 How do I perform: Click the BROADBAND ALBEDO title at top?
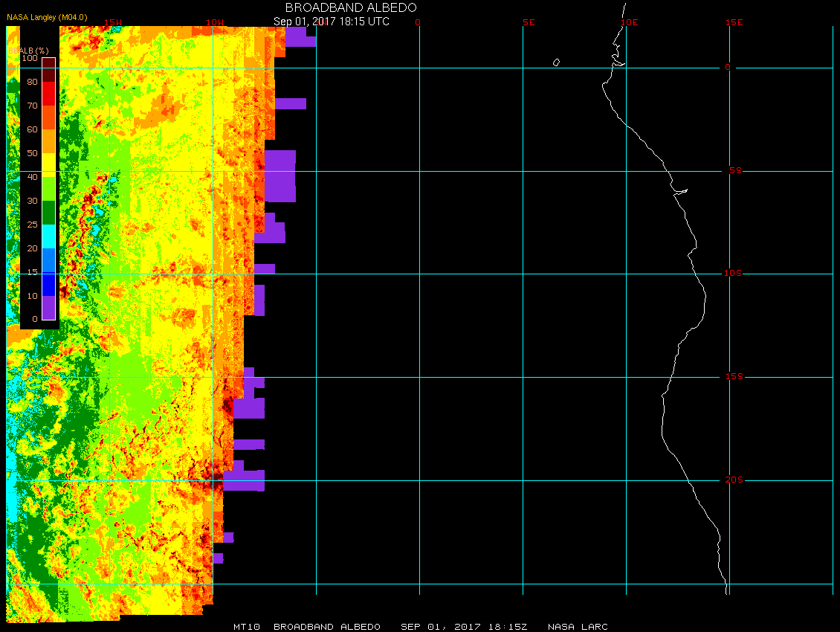click(351, 7)
